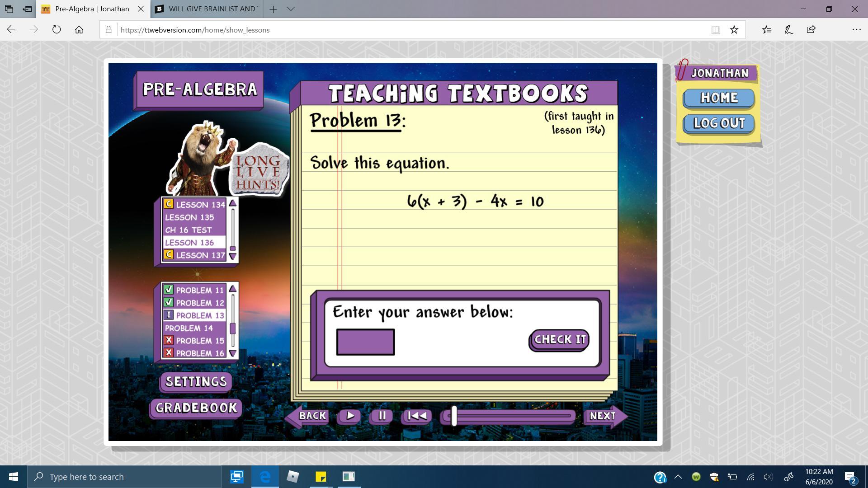This screenshot has width=868, height=488.
Task: Open the GRADEBOOK button
Action: click(196, 408)
